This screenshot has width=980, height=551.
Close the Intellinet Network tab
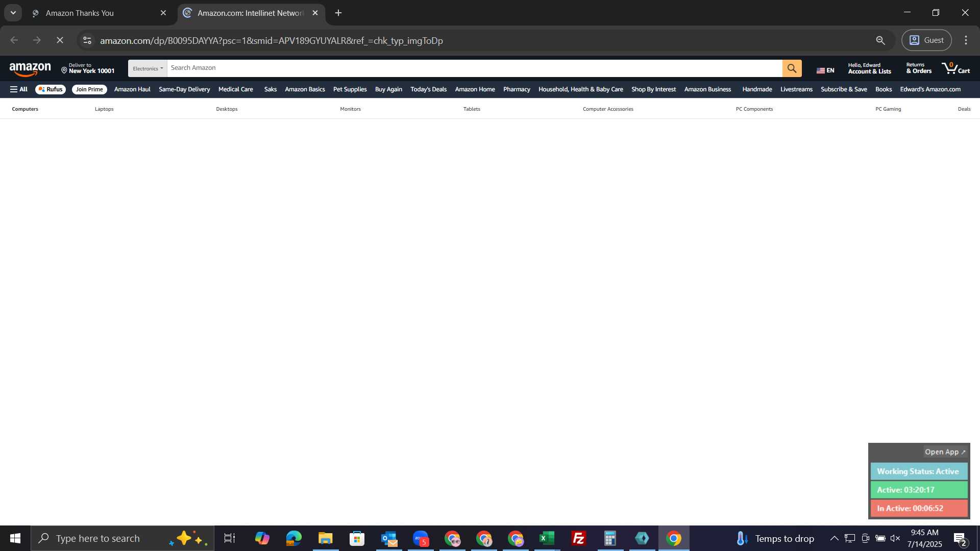pyautogui.click(x=315, y=13)
